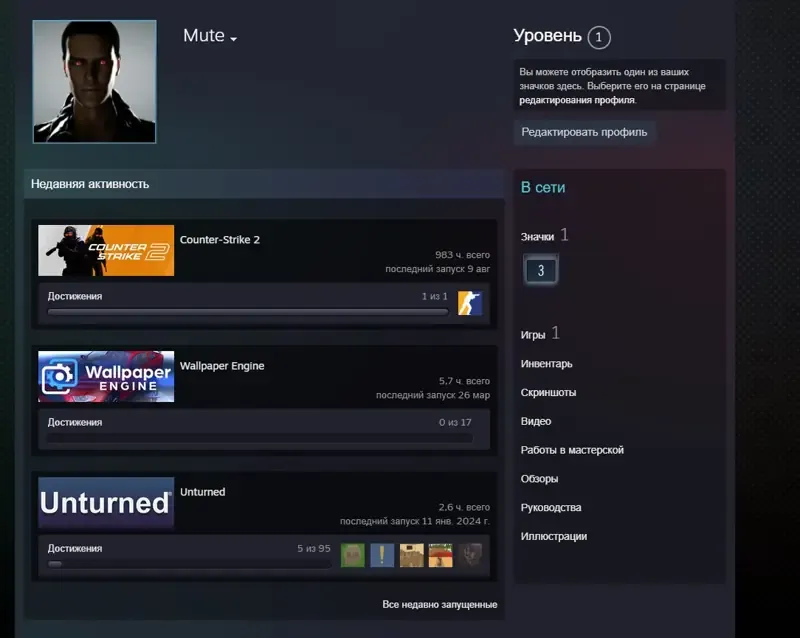This screenshot has width=800, height=638.
Task: Open Достижения for Counter-Strike 2
Action: coord(75,296)
